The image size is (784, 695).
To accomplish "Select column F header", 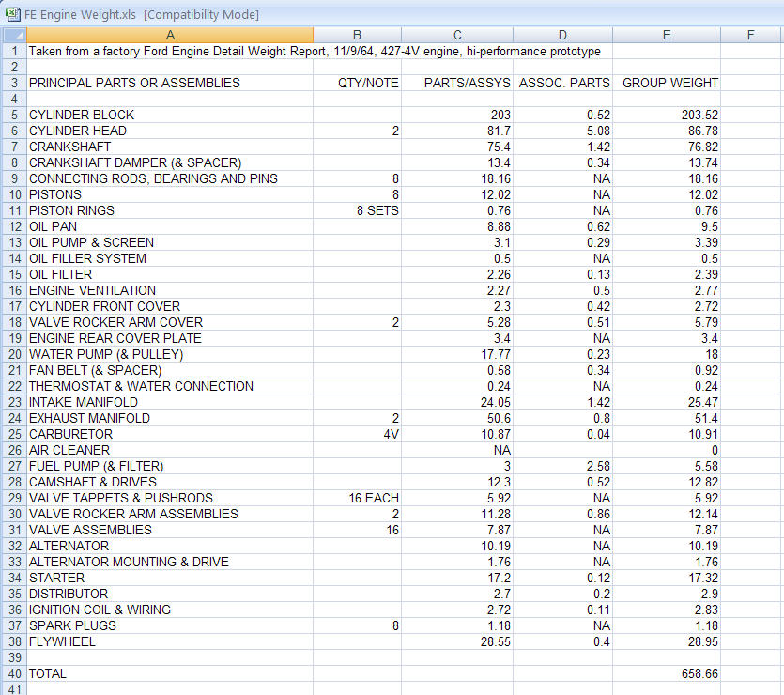I will (750, 34).
